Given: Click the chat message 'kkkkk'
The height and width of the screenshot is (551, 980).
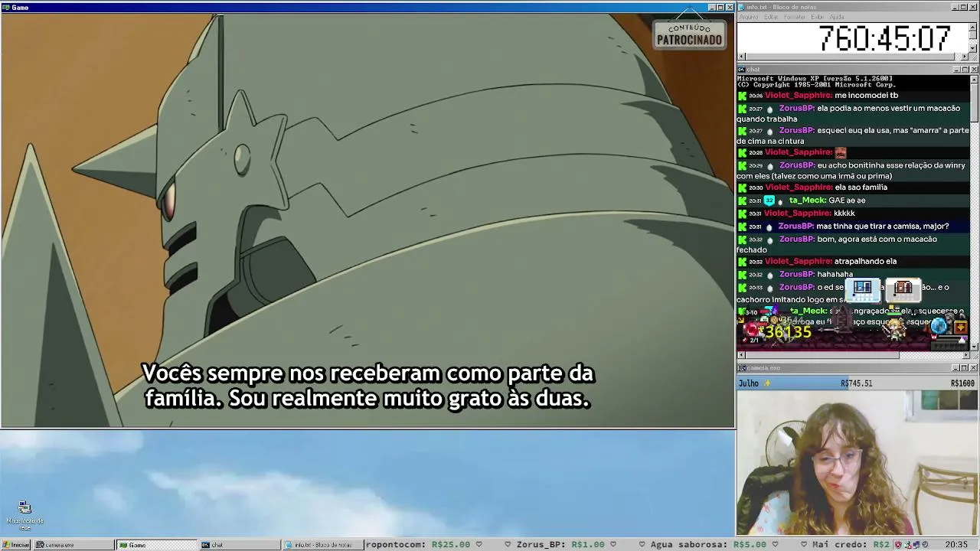Looking at the screenshot, I should pos(844,214).
